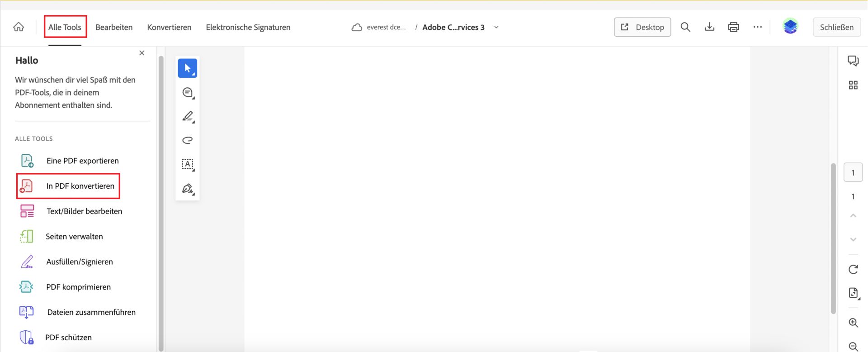Open the everest dce... breadcrumb folder
Image resolution: width=868 pixels, height=352 pixels.
[x=386, y=27]
